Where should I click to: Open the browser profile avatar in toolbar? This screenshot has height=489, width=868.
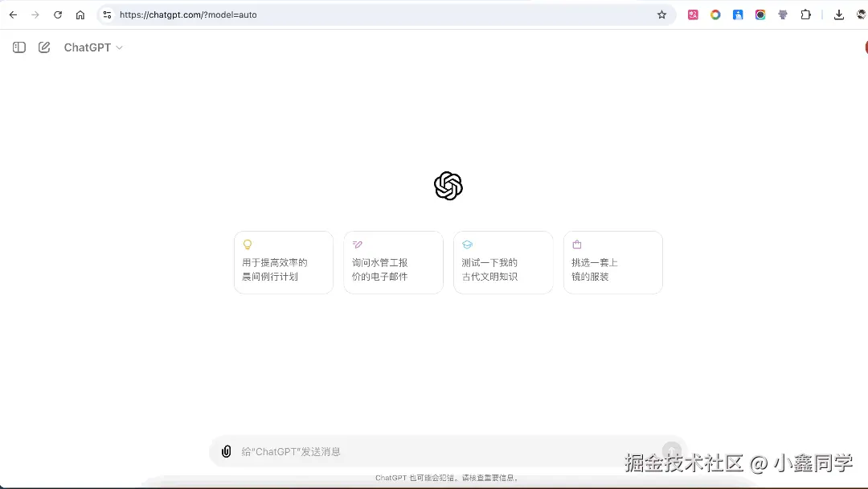pos(862,15)
